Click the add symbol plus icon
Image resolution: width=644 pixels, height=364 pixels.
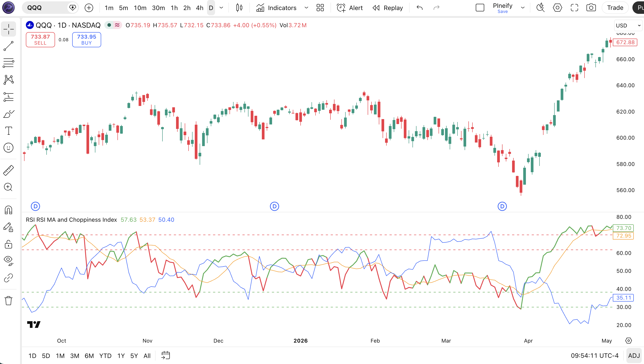(x=89, y=8)
